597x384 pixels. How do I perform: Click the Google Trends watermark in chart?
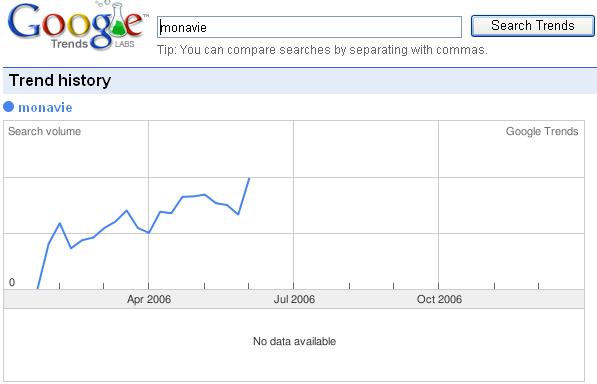pos(542,131)
